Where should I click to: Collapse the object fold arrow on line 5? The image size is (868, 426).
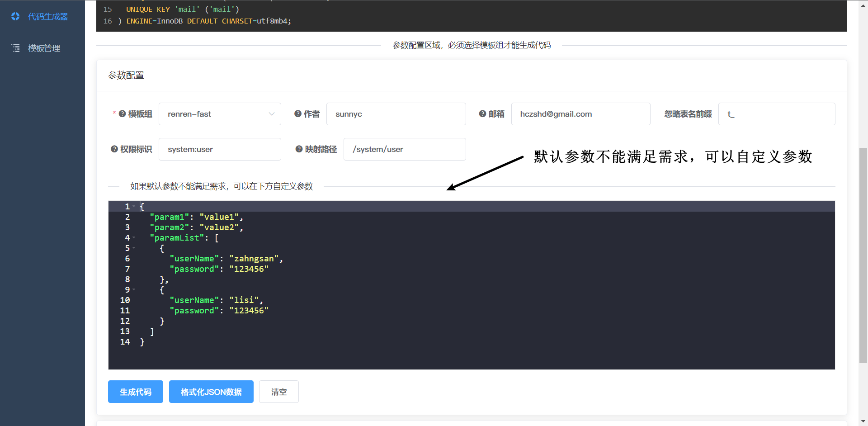[x=134, y=248]
